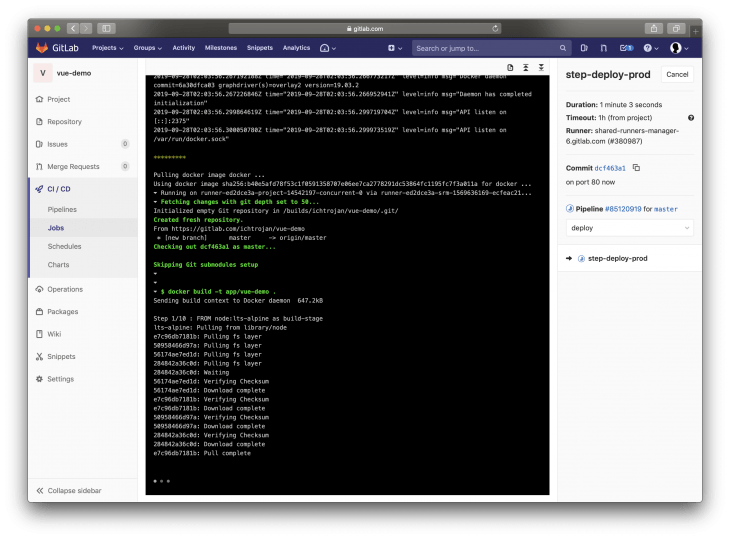
Task: Click the Search or jump to field
Action: pos(483,47)
